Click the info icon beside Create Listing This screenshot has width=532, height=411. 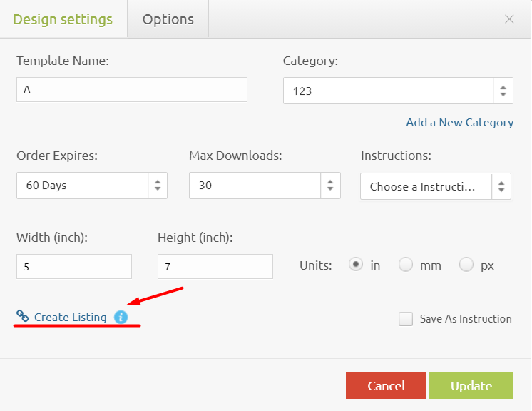pyautogui.click(x=121, y=317)
